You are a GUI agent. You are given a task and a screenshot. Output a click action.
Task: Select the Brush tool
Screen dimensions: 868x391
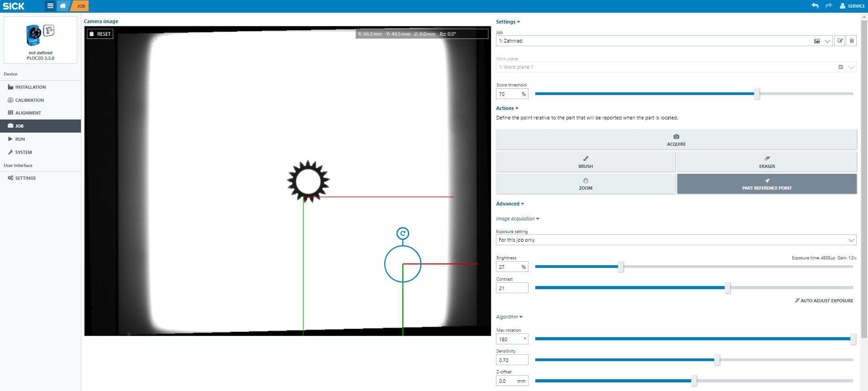[585, 162]
